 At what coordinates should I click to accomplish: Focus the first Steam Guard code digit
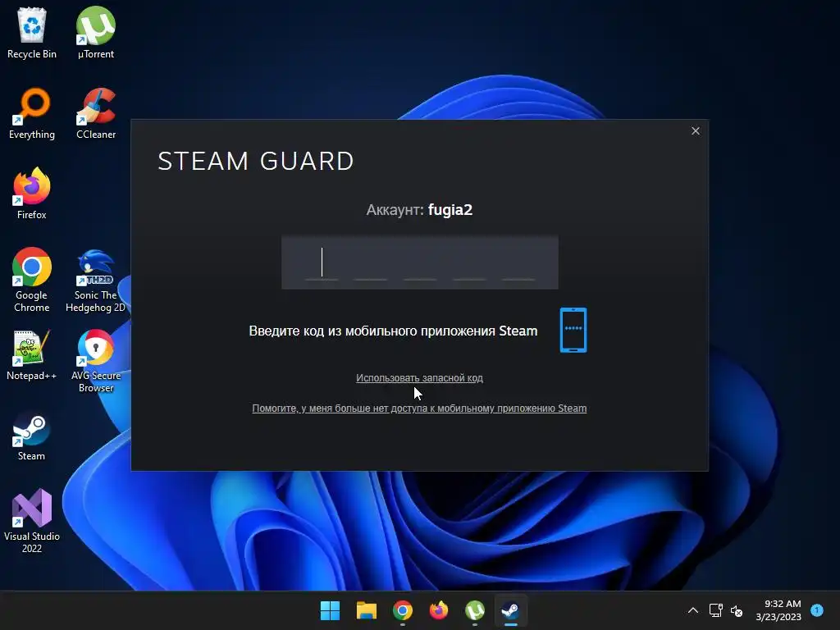(x=322, y=262)
